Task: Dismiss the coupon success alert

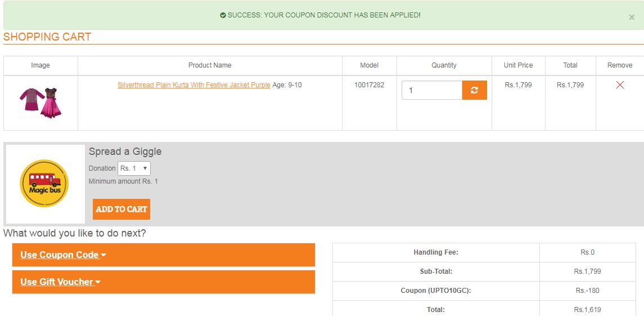Action: [x=632, y=17]
